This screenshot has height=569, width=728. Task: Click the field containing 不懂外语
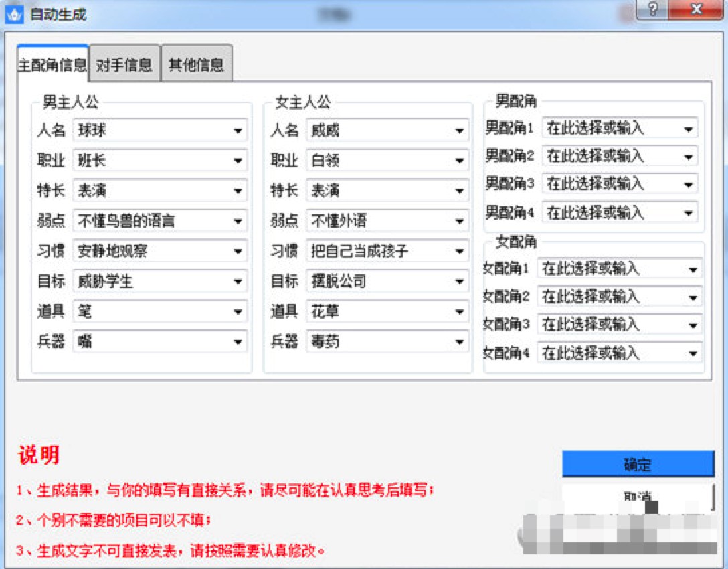[x=387, y=221]
